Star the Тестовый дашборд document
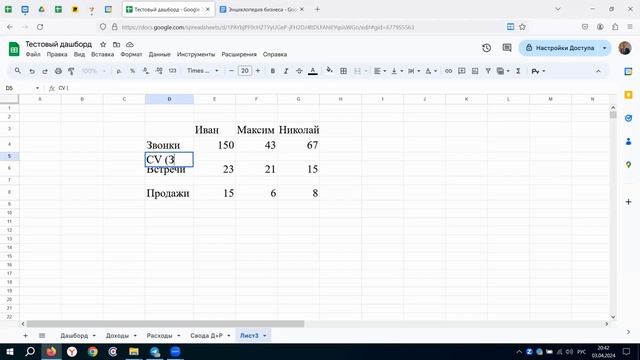 pyautogui.click(x=103, y=44)
